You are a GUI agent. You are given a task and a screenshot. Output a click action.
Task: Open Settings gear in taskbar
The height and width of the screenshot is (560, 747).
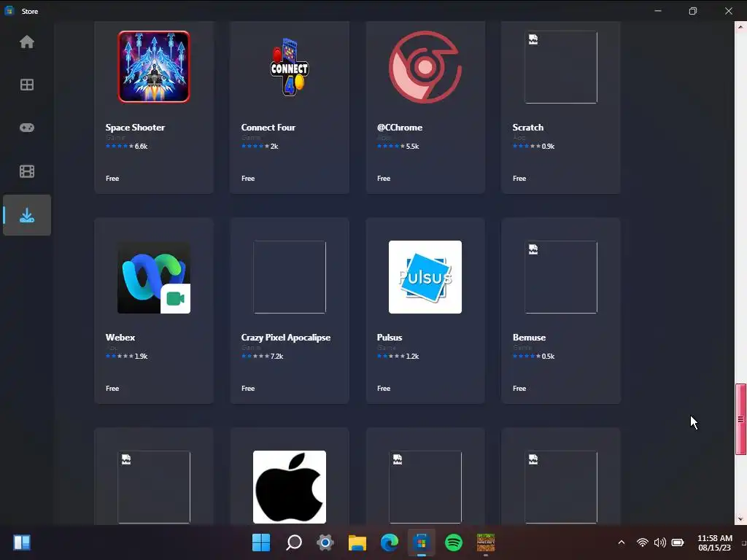point(325,542)
